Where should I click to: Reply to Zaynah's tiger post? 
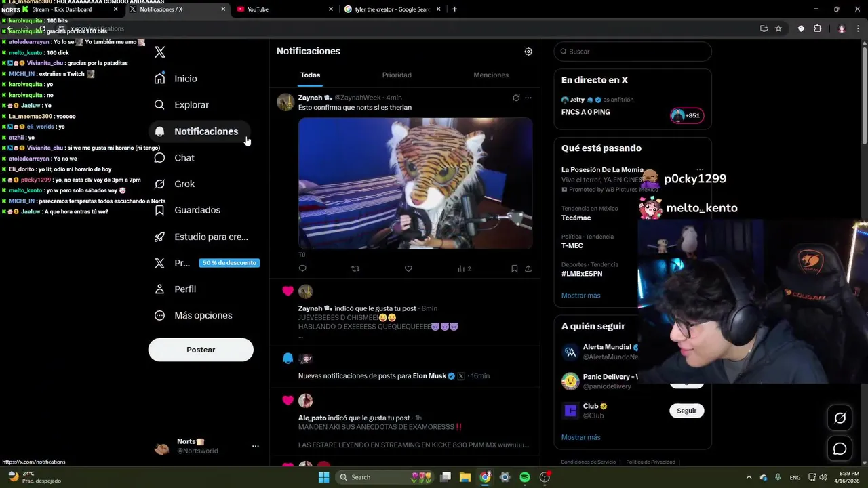(x=302, y=269)
